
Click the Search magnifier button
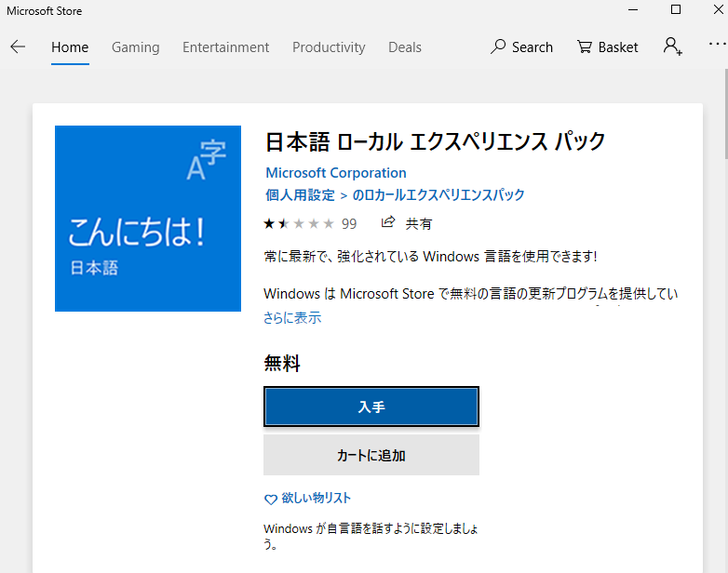[521, 47]
